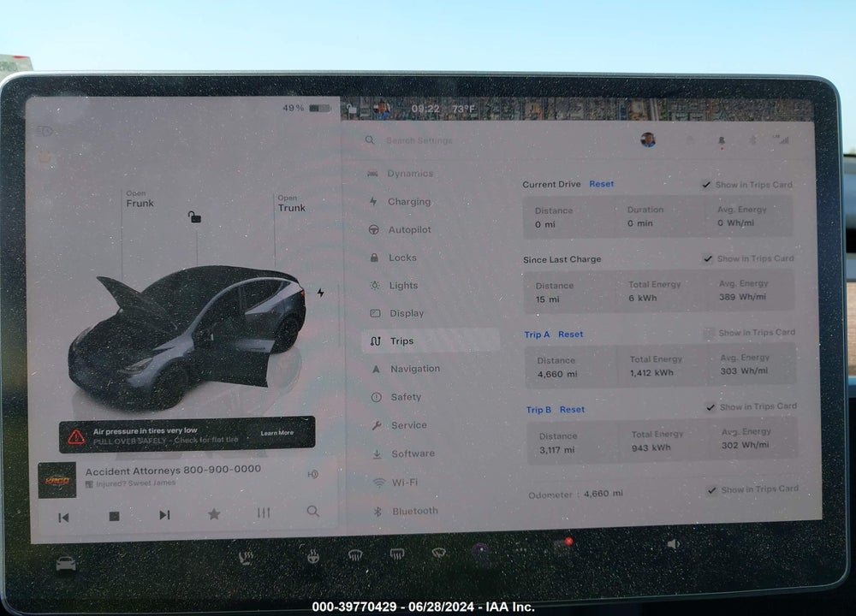Activate the windshield wiper icon

tap(439, 554)
